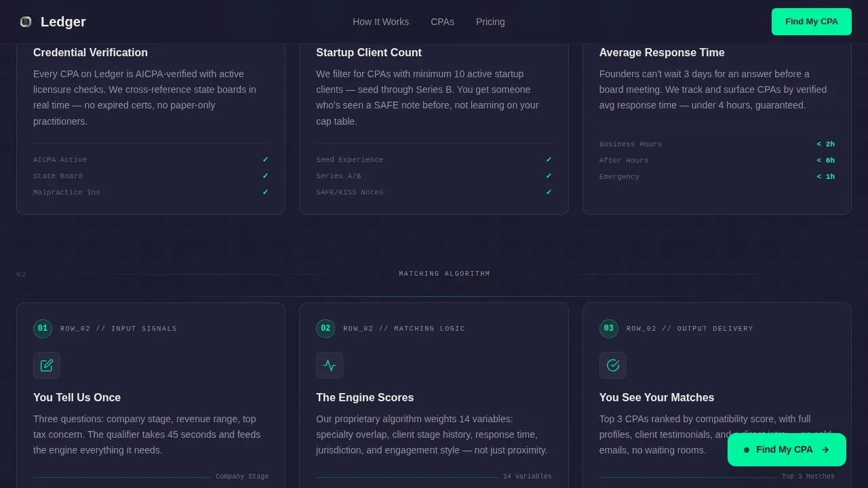Screen dimensions: 868x488
Task: Click the MATCHING ALGORITHM section title
Action: 444,274
